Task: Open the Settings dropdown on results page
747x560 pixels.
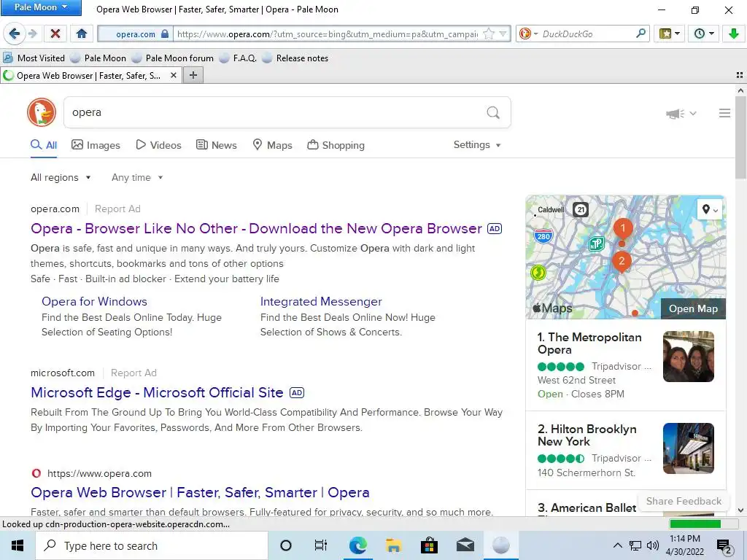Action: [477, 145]
